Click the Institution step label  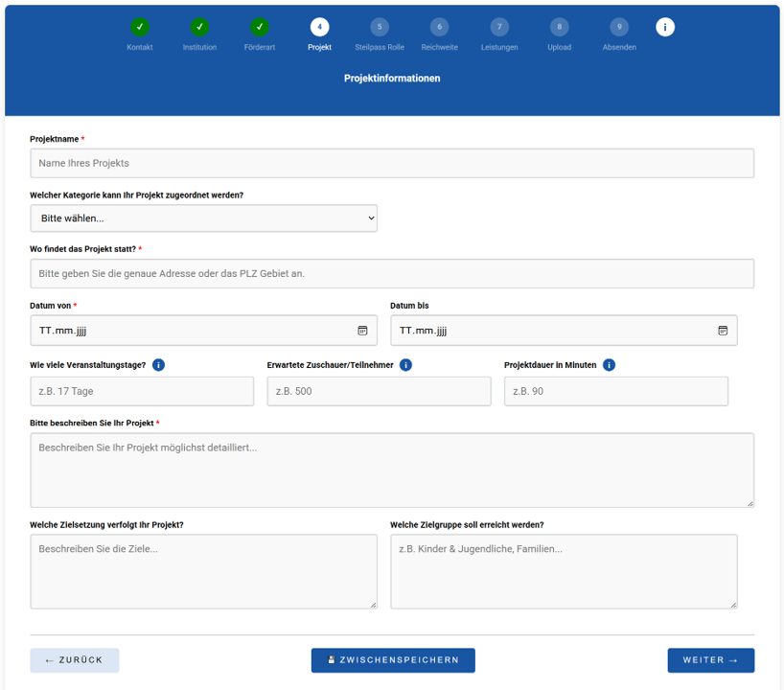point(199,47)
